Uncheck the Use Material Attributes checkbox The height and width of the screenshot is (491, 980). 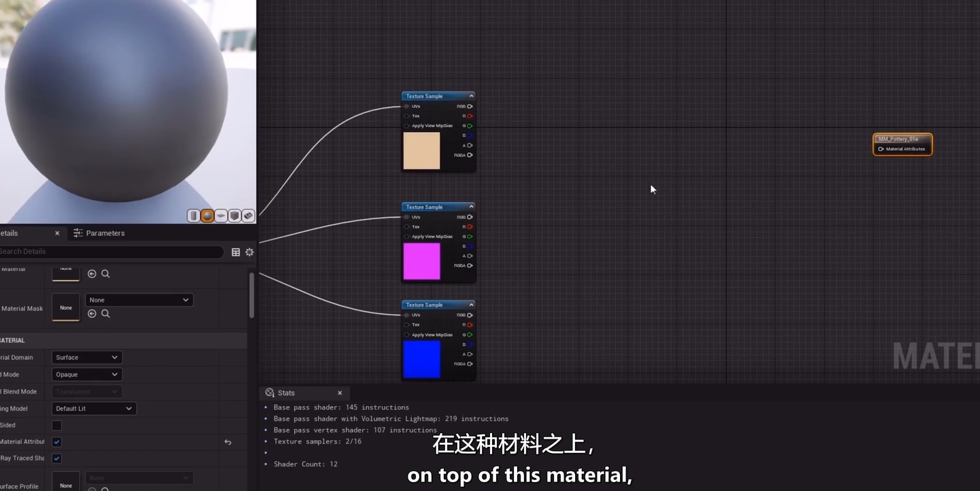(x=57, y=442)
